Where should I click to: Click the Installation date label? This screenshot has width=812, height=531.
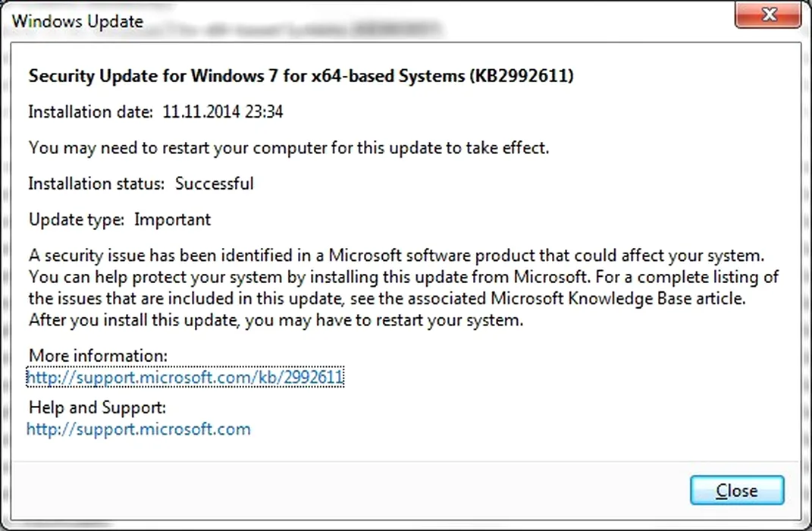(x=91, y=112)
